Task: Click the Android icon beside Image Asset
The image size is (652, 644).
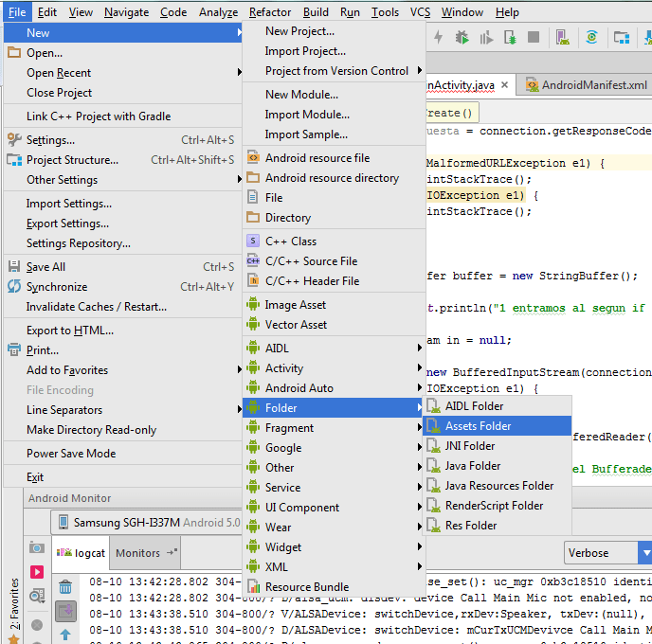Action: point(253,304)
